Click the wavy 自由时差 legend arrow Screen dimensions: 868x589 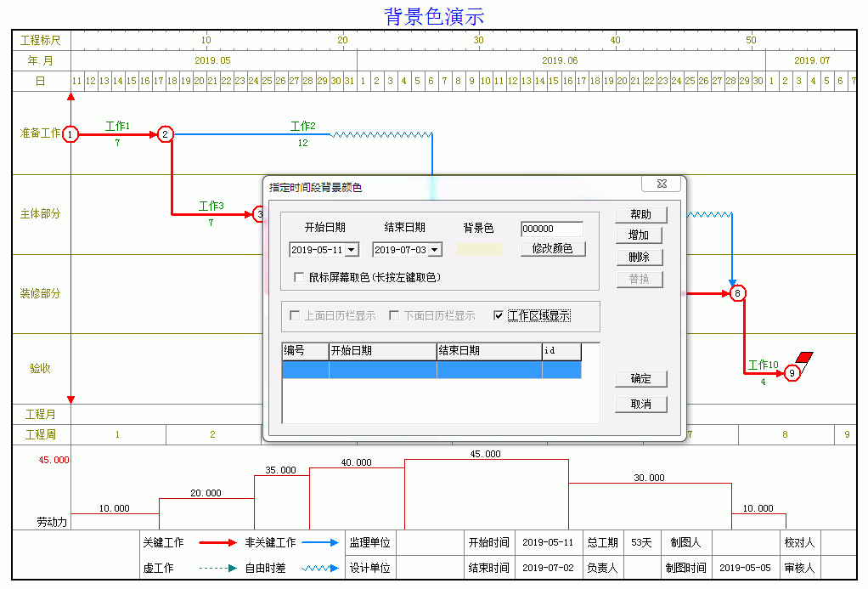320,568
